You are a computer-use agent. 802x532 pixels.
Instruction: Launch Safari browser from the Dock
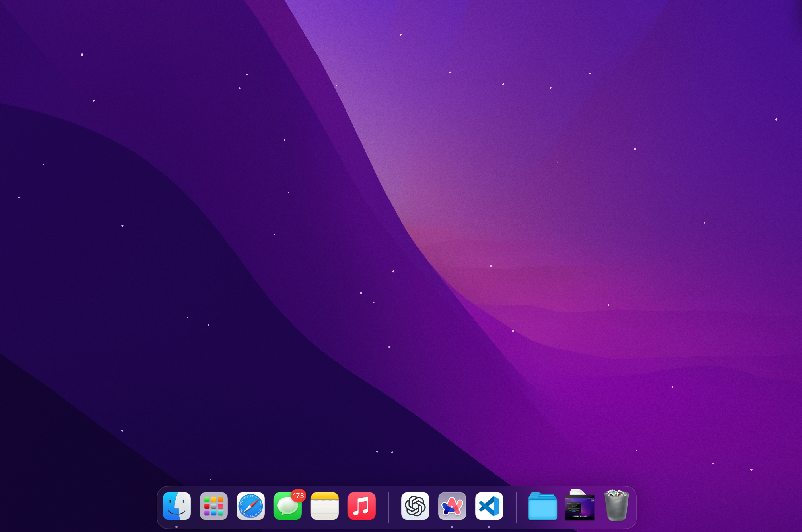pyautogui.click(x=250, y=506)
